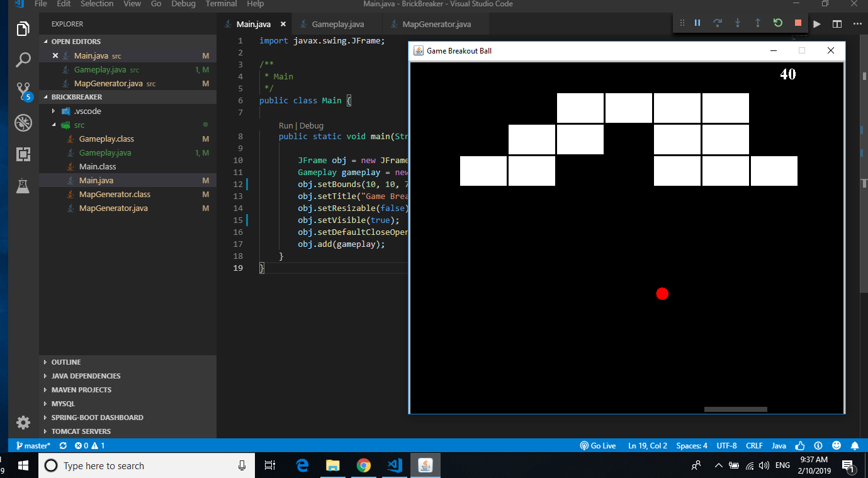Restart the debug session

click(x=778, y=23)
